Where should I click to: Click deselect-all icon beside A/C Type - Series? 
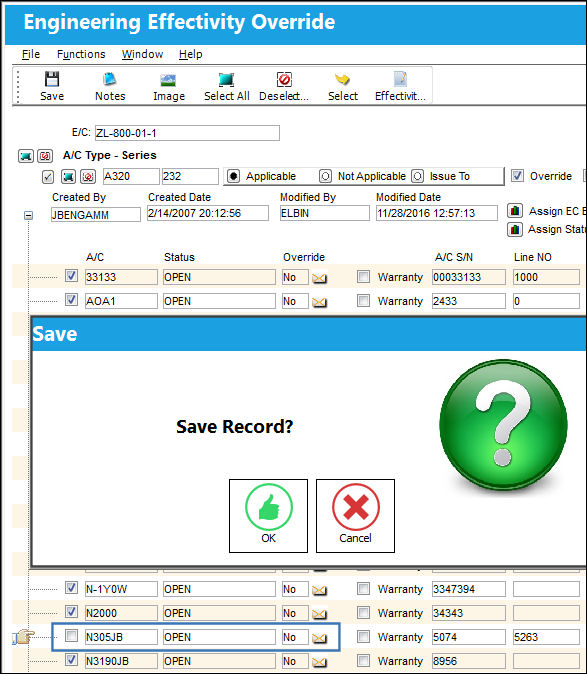[x=45, y=156]
